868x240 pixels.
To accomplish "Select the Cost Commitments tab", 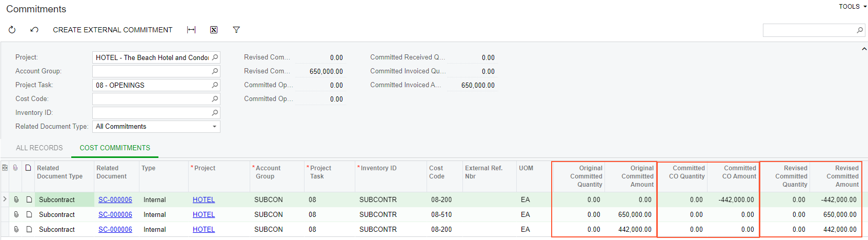I will click(115, 148).
